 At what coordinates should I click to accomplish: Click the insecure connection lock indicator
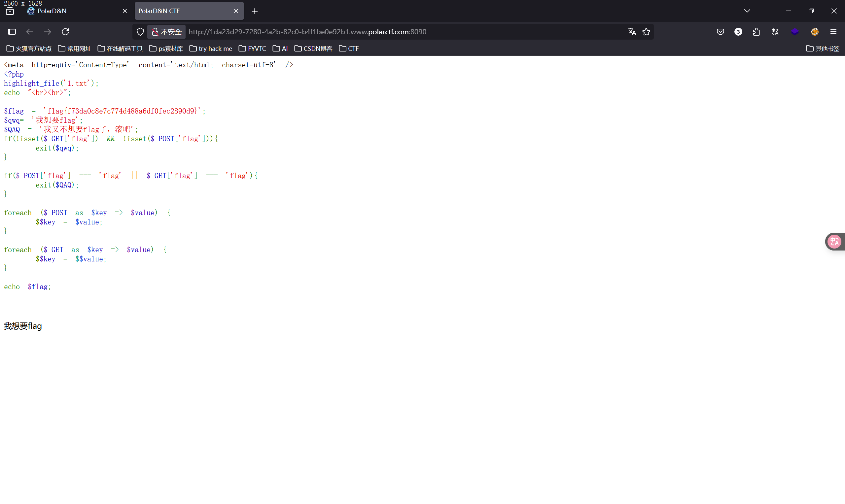point(166,32)
